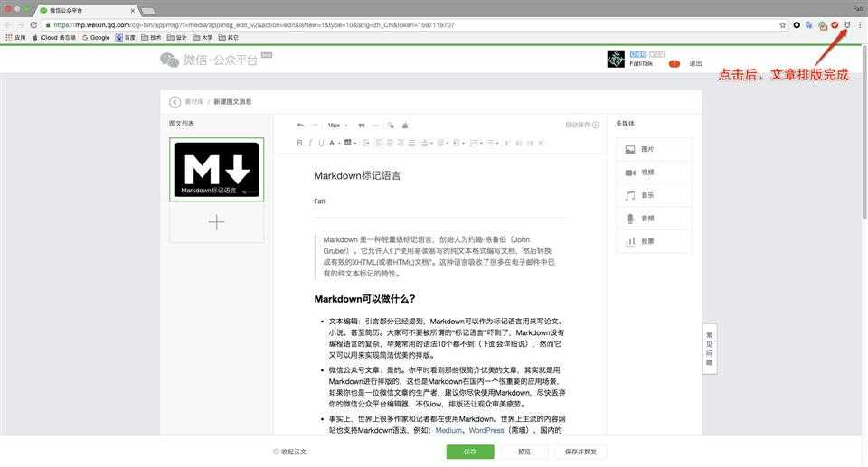Expand the 其它 bookmarks folder
The image size is (868, 467).
(229, 38)
